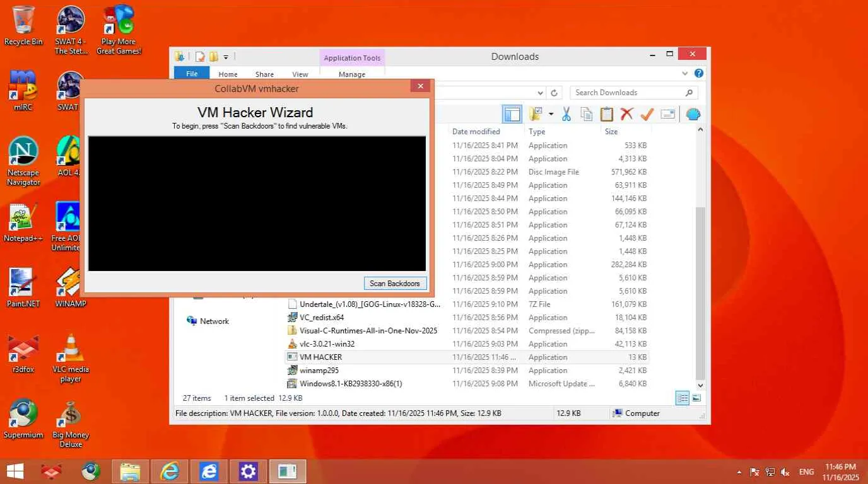Open the Recycle Bin desktop icon
The image size is (868, 484).
23,26
